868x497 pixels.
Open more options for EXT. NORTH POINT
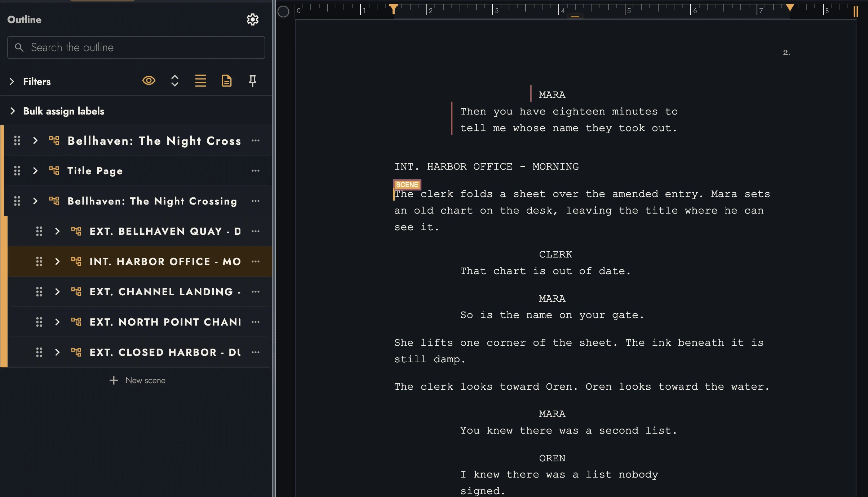(x=256, y=322)
